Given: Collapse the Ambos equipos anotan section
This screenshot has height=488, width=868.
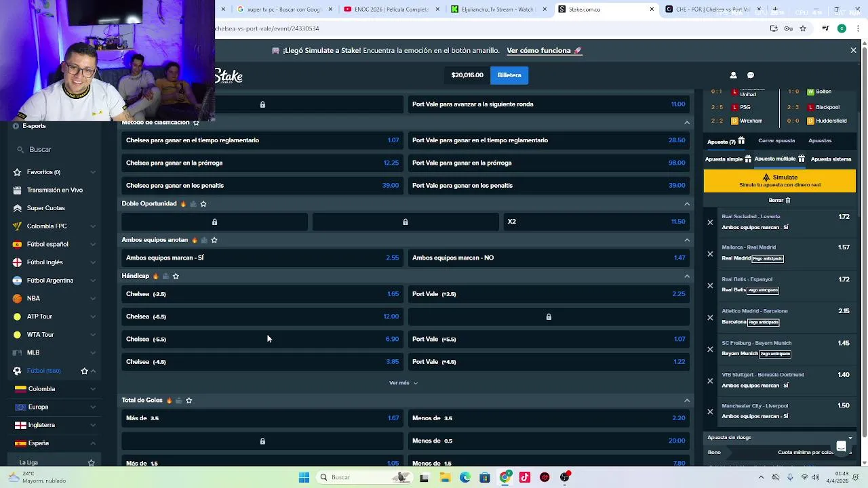Looking at the screenshot, I should pos(687,240).
